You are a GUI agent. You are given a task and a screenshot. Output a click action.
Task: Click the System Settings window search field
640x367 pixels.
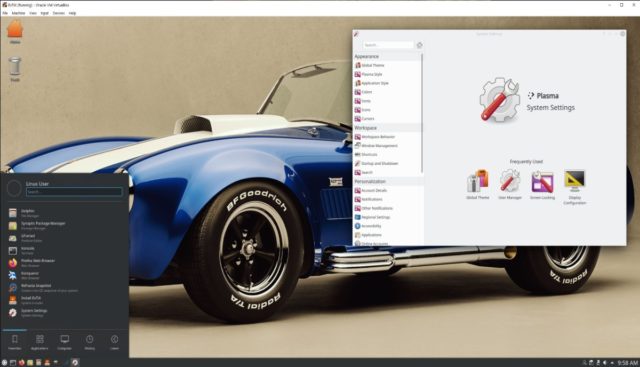(388, 45)
